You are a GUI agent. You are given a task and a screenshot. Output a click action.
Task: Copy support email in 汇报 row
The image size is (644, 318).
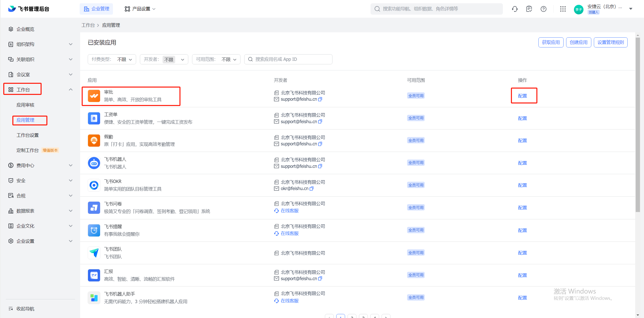tap(320, 279)
